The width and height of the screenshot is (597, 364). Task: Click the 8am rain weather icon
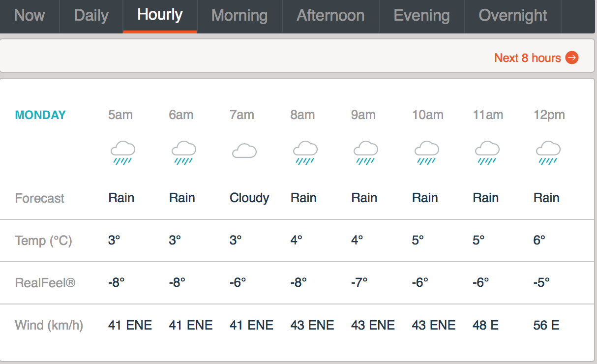(305, 152)
